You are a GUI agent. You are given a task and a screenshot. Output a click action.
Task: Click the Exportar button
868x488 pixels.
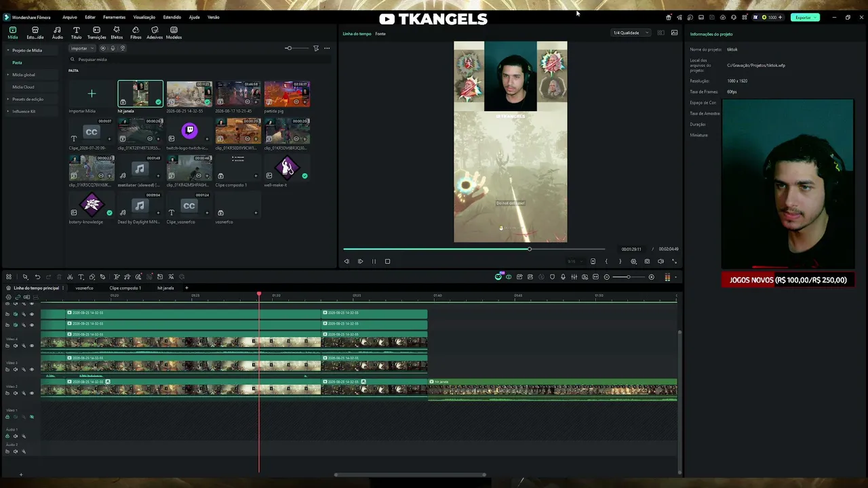[804, 17]
